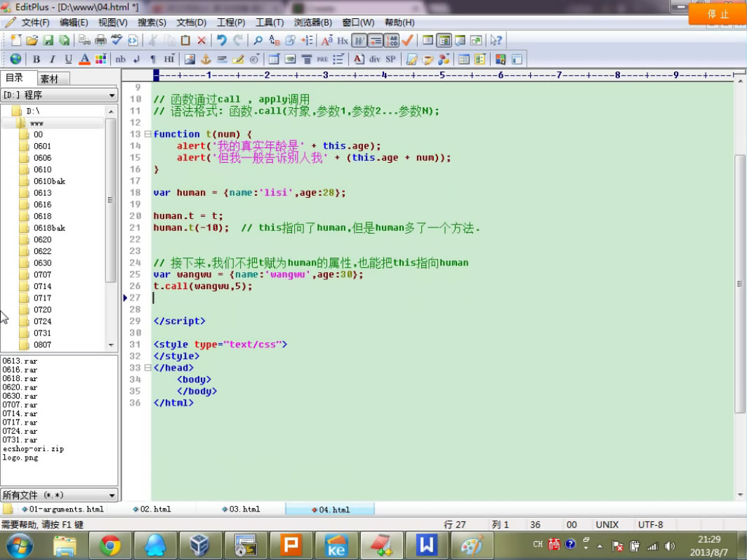The height and width of the screenshot is (560, 747).
Task: Open Chrome from the taskbar
Action: point(110,546)
